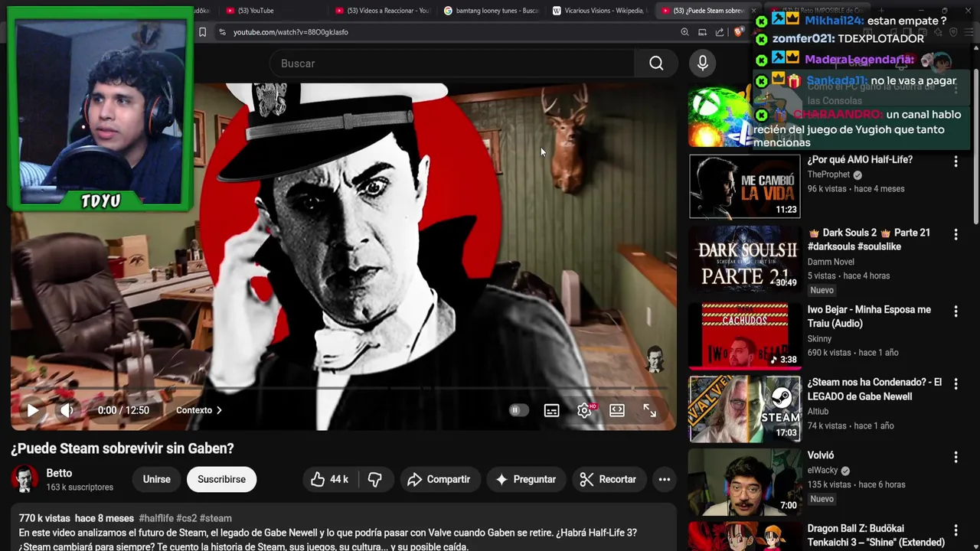
Task: Open the '¿Steam nos ha Condenado?' thumbnail
Action: [x=744, y=409]
